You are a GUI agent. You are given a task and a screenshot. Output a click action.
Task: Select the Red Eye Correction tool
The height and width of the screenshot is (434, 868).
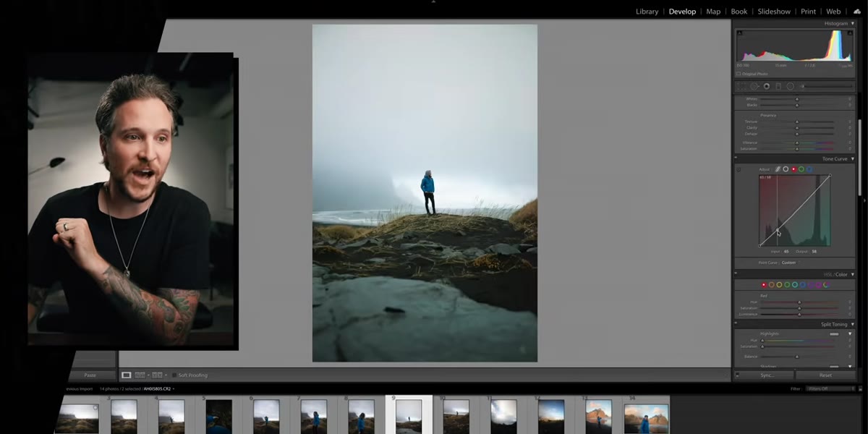[x=766, y=86]
